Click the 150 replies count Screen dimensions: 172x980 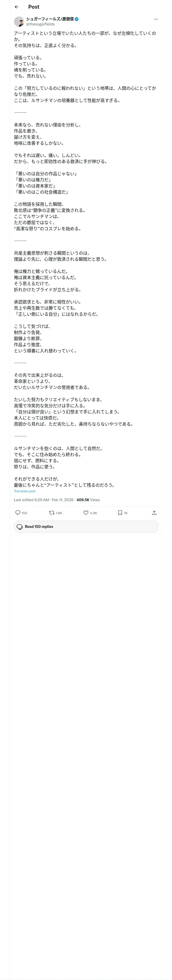24,513
